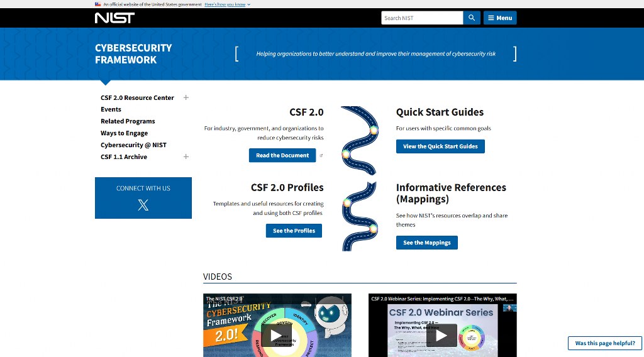Go to Events in sidebar
This screenshot has width=644, height=357.
click(111, 109)
